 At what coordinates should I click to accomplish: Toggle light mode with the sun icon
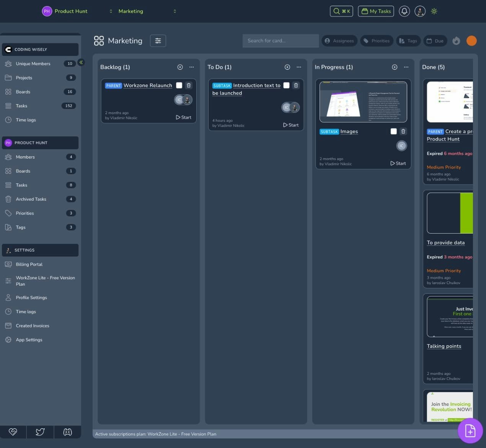[434, 11]
